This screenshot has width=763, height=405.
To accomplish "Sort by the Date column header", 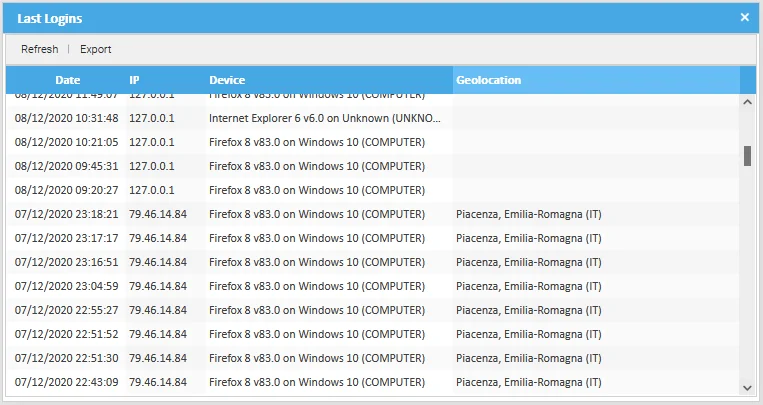I will [67, 80].
